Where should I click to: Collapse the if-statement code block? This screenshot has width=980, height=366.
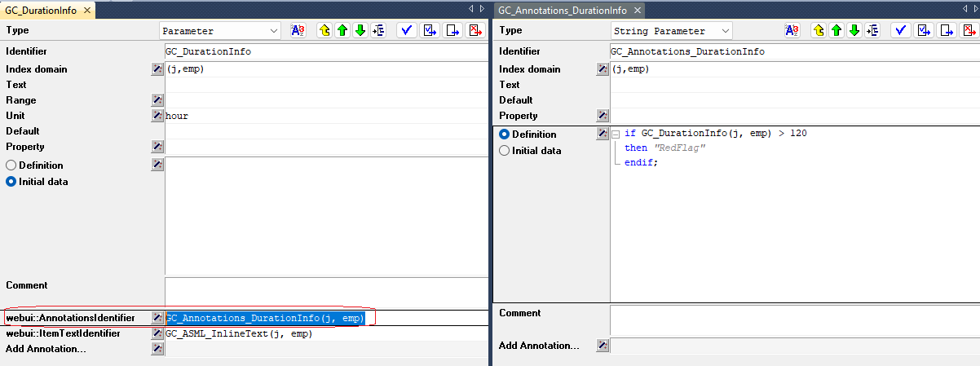tap(616, 134)
